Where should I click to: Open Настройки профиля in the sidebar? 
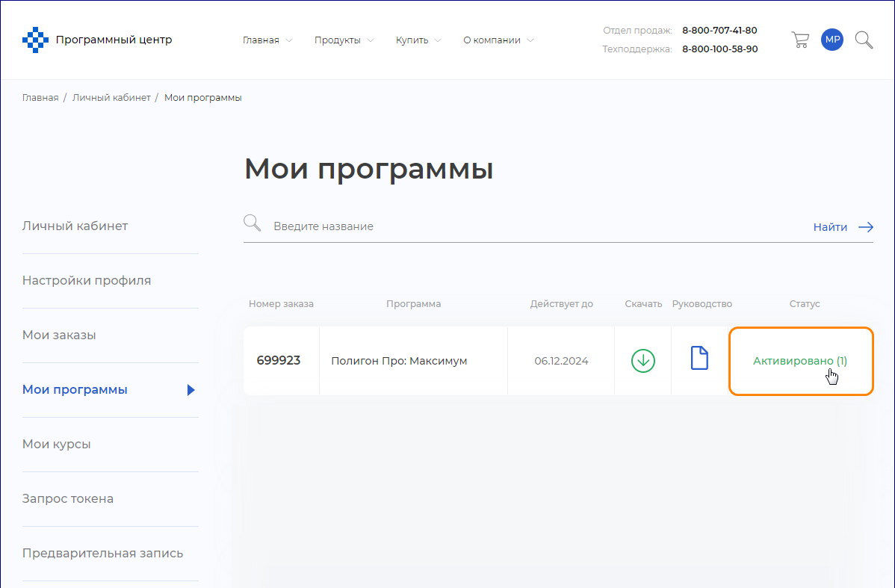tap(87, 281)
